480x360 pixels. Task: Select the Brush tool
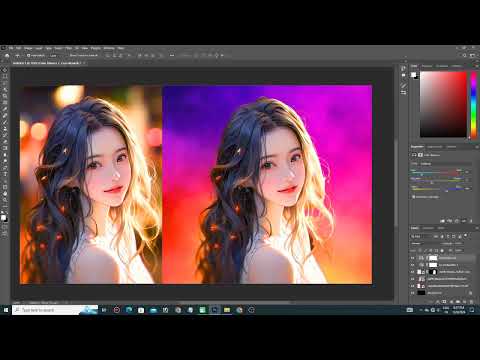[4, 122]
